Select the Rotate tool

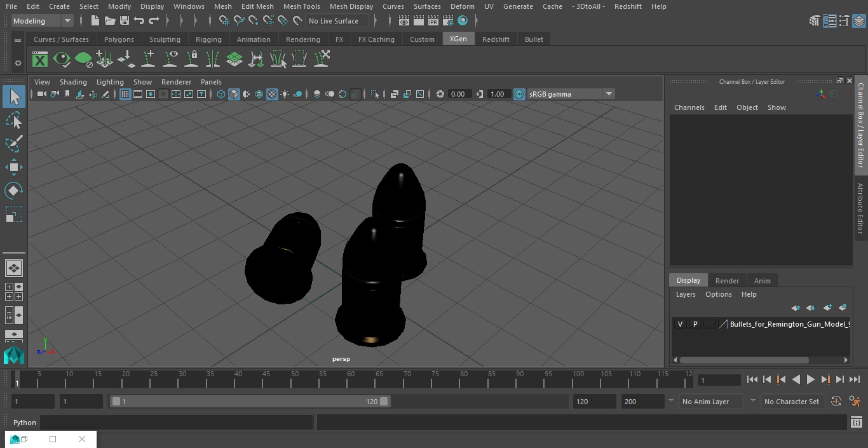pyautogui.click(x=14, y=191)
